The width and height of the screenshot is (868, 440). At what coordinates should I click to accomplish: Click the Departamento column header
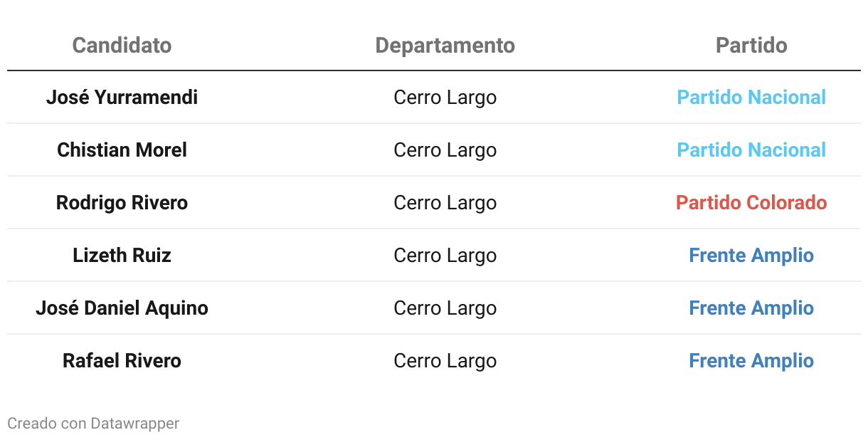(445, 46)
